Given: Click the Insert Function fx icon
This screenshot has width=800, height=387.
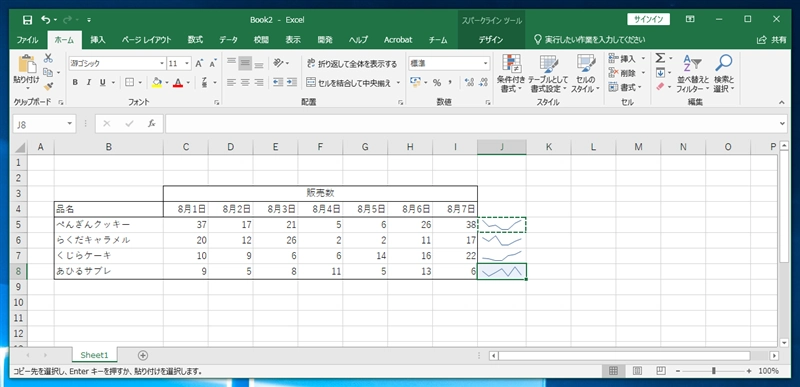Looking at the screenshot, I should click(152, 124).
